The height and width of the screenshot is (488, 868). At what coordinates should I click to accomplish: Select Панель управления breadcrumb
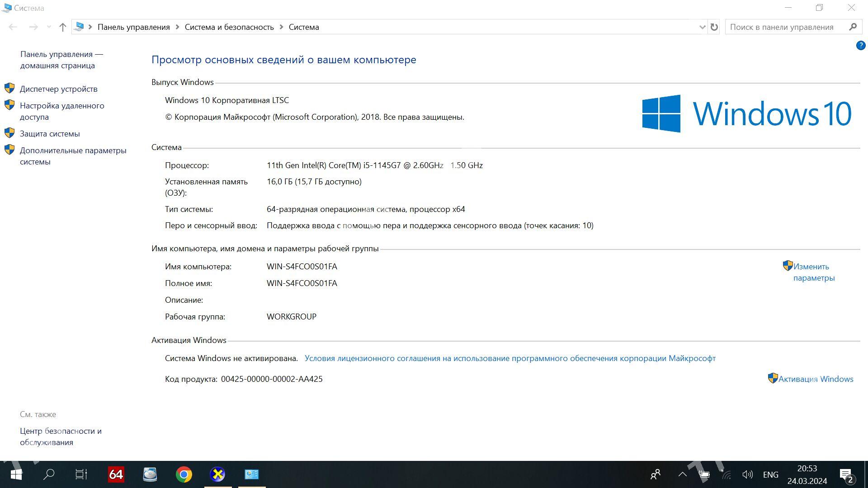pos(134,27)
